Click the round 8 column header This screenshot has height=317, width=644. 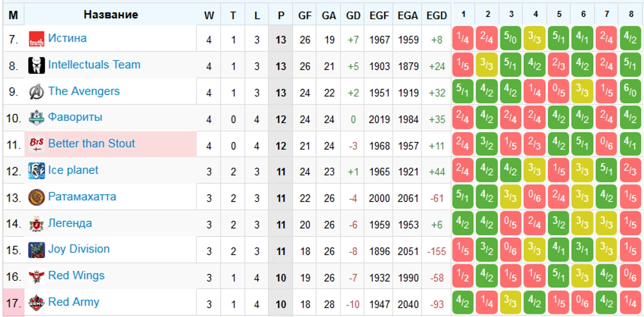pyautogui.click(x=631, y=15)
